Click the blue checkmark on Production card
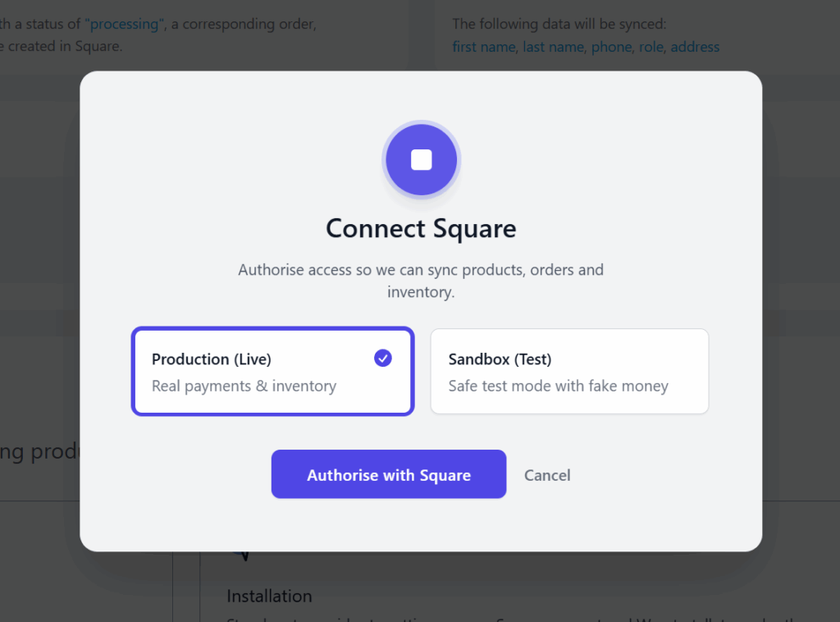The width and height of the screenshot is (840, 622). coord(382,358)
